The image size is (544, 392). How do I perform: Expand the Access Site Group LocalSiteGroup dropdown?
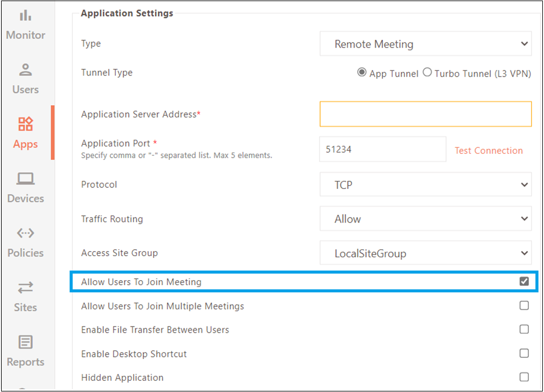[x=425, y=253]
